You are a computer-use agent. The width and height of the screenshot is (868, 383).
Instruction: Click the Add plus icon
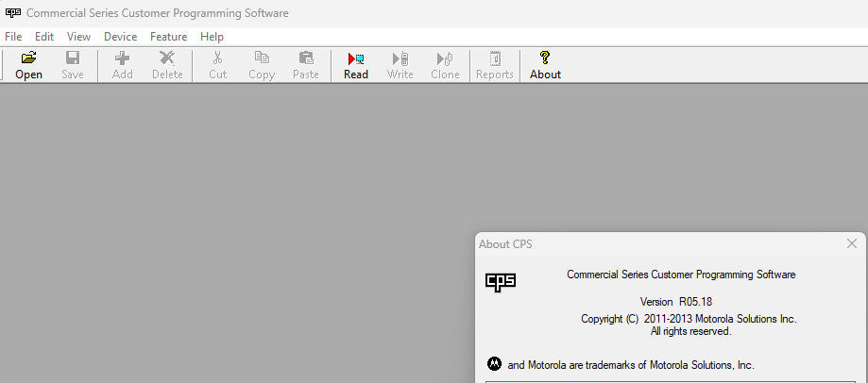122,58
